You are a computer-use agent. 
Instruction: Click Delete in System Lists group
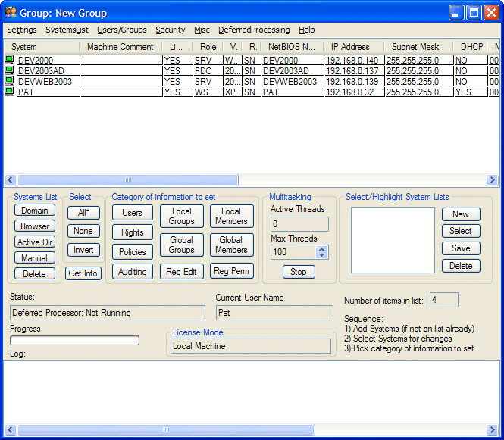(461, 266)
